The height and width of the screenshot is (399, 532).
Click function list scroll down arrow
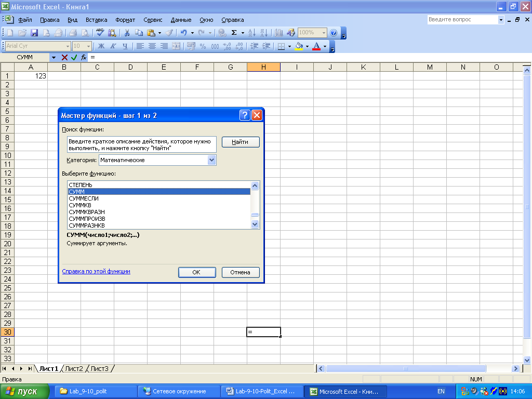pyautogui.click(x=255, y=224)
